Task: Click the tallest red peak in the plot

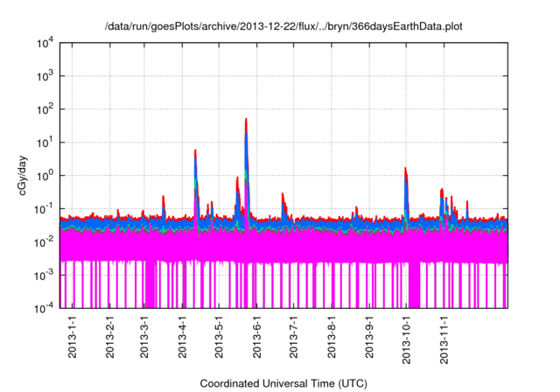Action: pyautogui.click(x=246, y=121)
